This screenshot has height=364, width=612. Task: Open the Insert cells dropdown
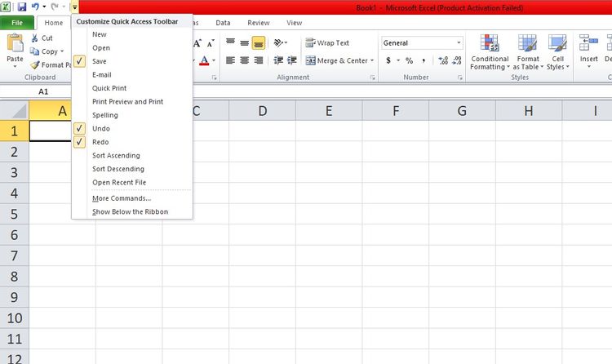coord(588,66)
